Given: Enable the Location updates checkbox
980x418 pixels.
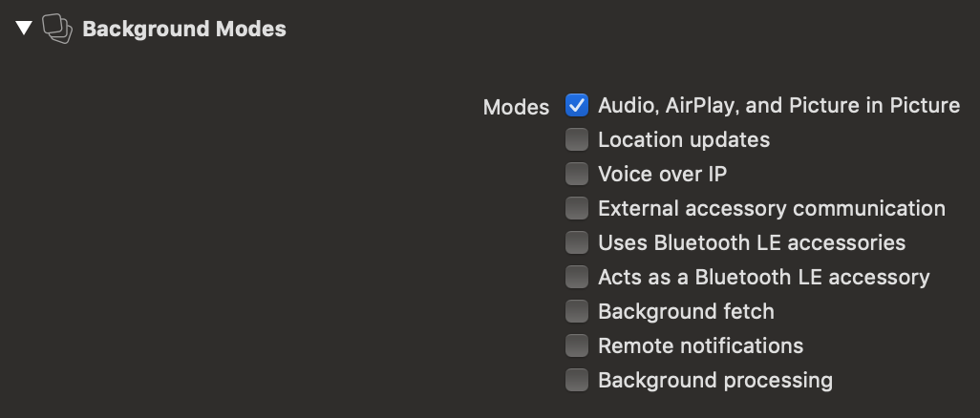Looking at the screenshot, I should point(577,139).
